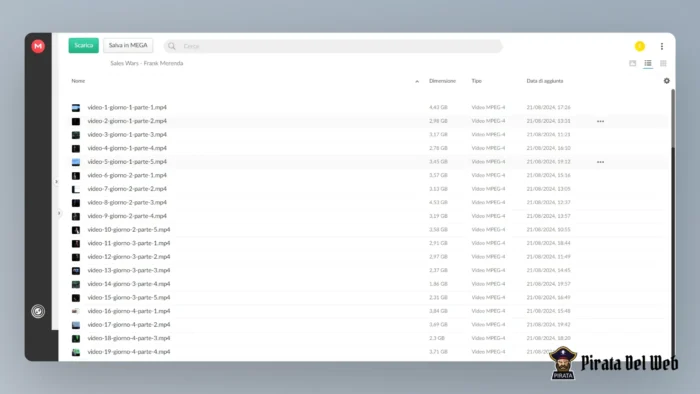
Task: Open options menu for video-2-giorno-1-parte-2.mp4
Action: (600, 121)
